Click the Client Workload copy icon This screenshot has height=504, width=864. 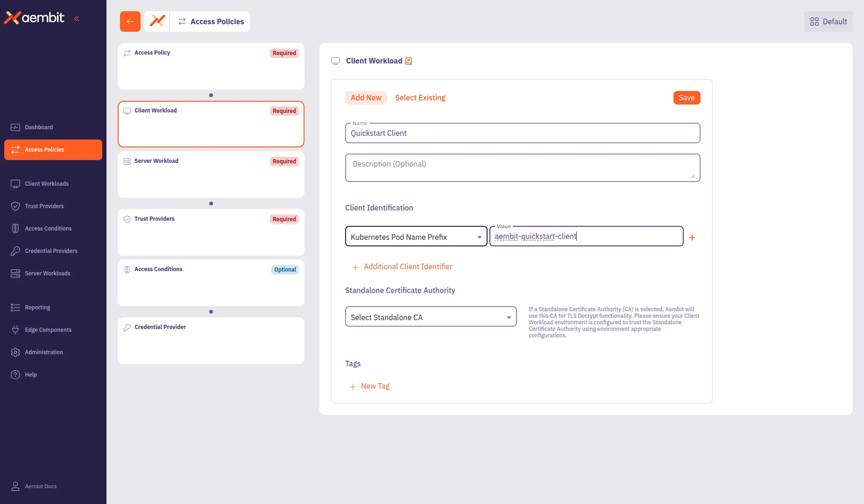point(408,61)
